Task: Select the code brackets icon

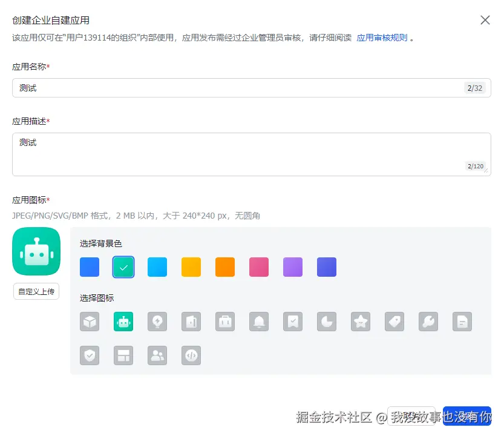Action: coord(191,355)
